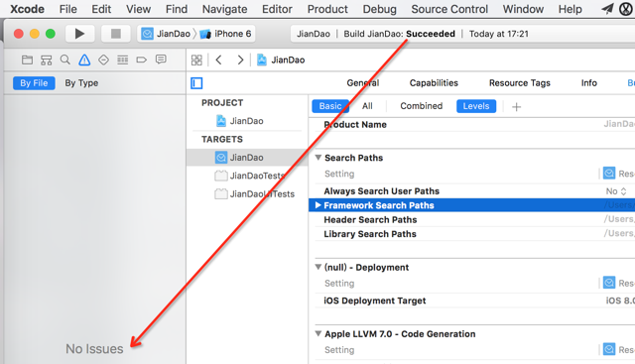This screenshot has width=635, height=364.
Task: Click the add build setting plus button
Action: 516,107
